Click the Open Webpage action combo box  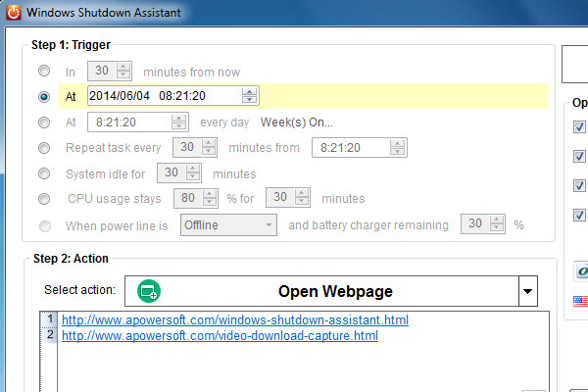coord(331,291)
